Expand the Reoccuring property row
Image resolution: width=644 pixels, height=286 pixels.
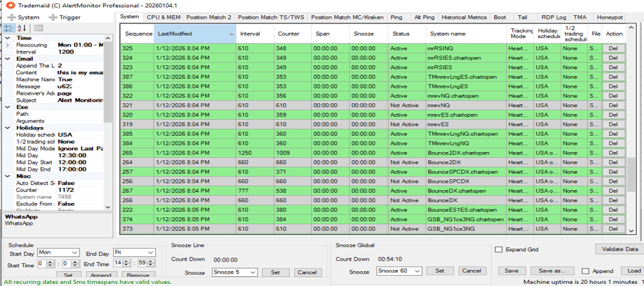pyautogui.click(x=8, y=45)
